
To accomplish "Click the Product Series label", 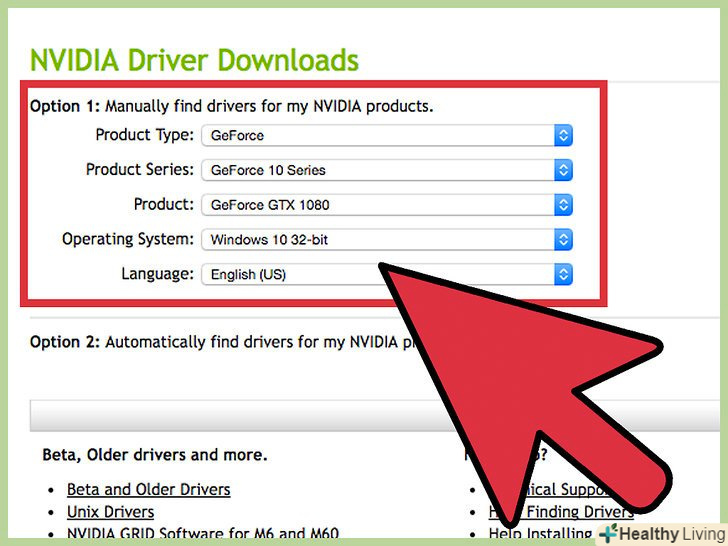I will coord(140,169).
